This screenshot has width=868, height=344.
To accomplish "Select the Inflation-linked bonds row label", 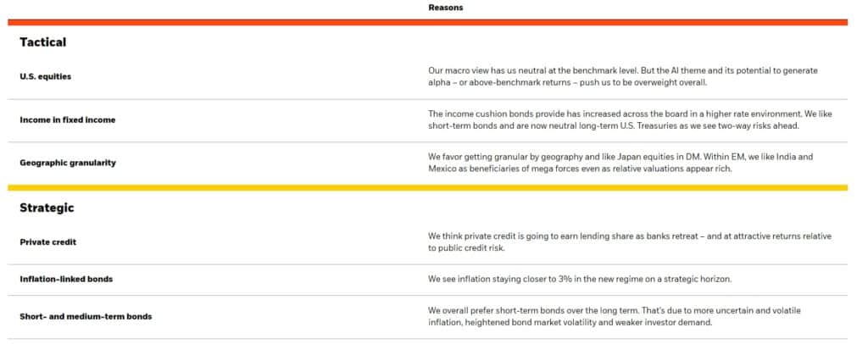I will pyautogui.click(x=67, y=278).
